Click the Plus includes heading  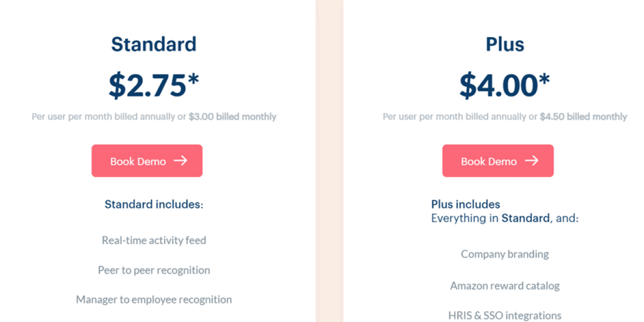[x=465, y=204]
